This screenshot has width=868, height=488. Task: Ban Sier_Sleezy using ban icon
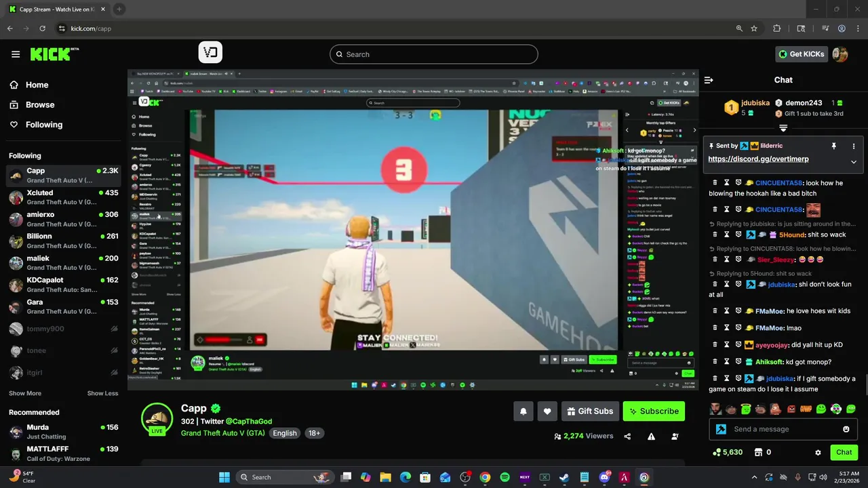738,260
